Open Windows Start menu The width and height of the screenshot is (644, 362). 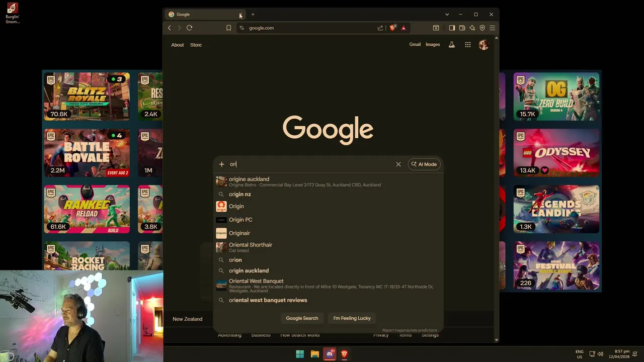coord(300,354)
